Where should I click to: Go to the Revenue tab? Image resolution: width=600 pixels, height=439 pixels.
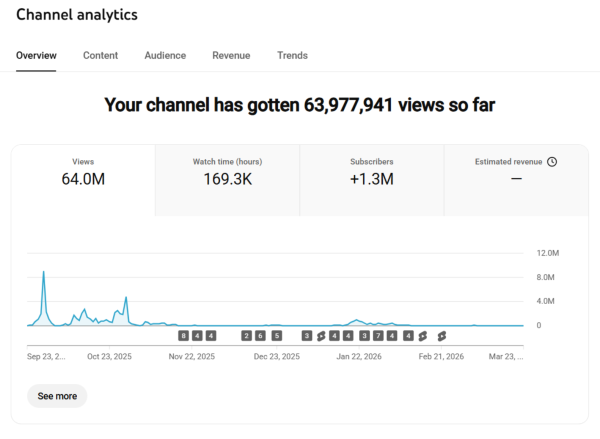(x=231, y=56)
